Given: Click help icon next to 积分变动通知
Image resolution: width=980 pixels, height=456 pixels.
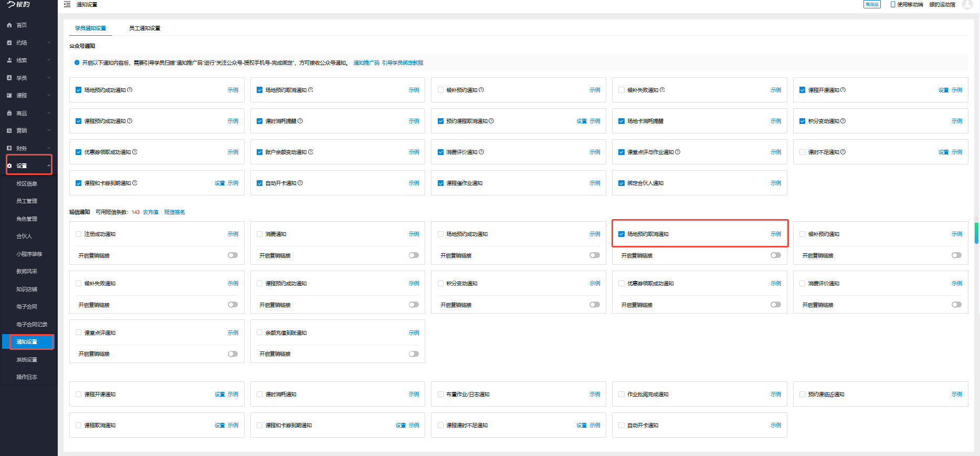Looking at the screenshot, I should click(843, 121).
